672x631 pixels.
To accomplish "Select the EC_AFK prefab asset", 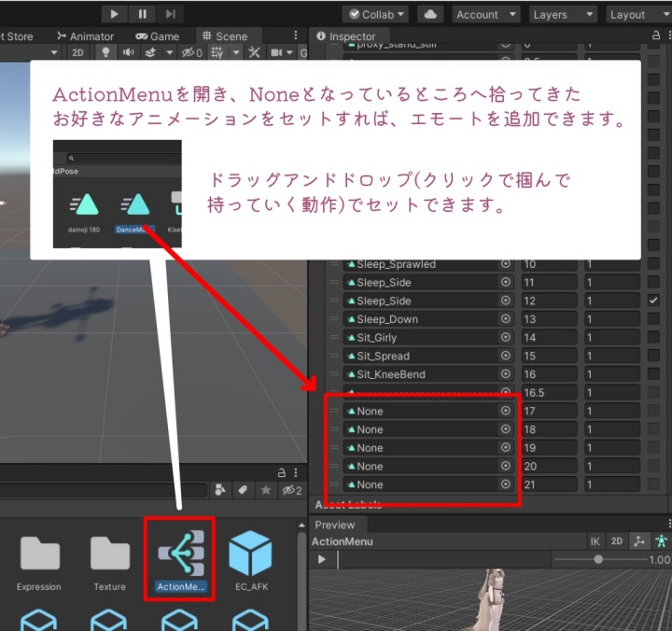I will point(251,562).
